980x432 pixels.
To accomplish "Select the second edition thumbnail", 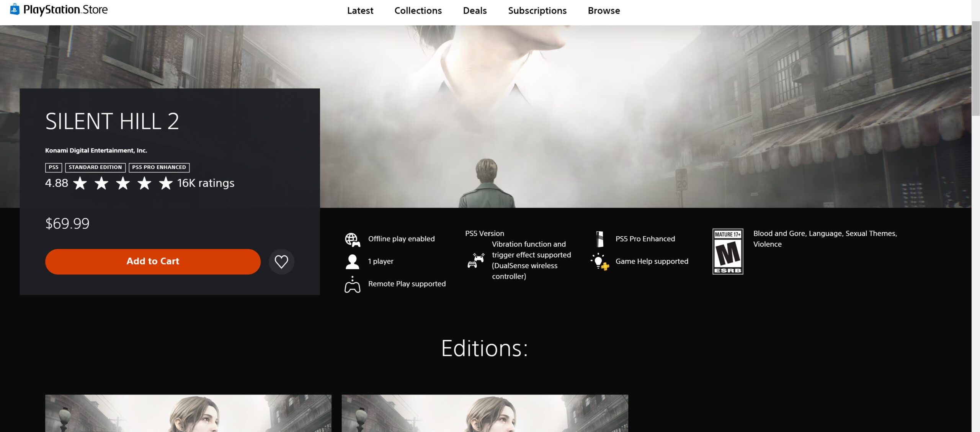I will [x=485, y=413].
